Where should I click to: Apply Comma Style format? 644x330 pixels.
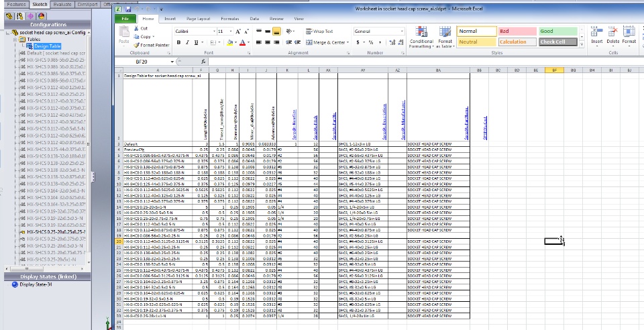380,42
